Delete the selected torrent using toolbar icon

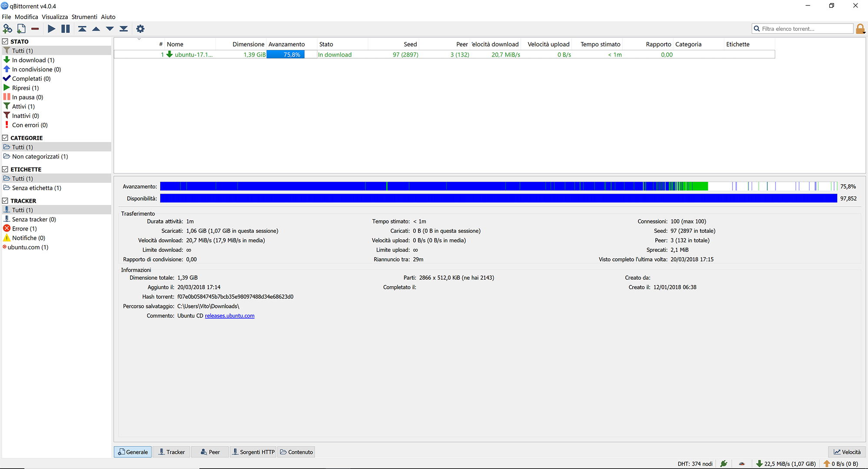click(x=35, y=28)
